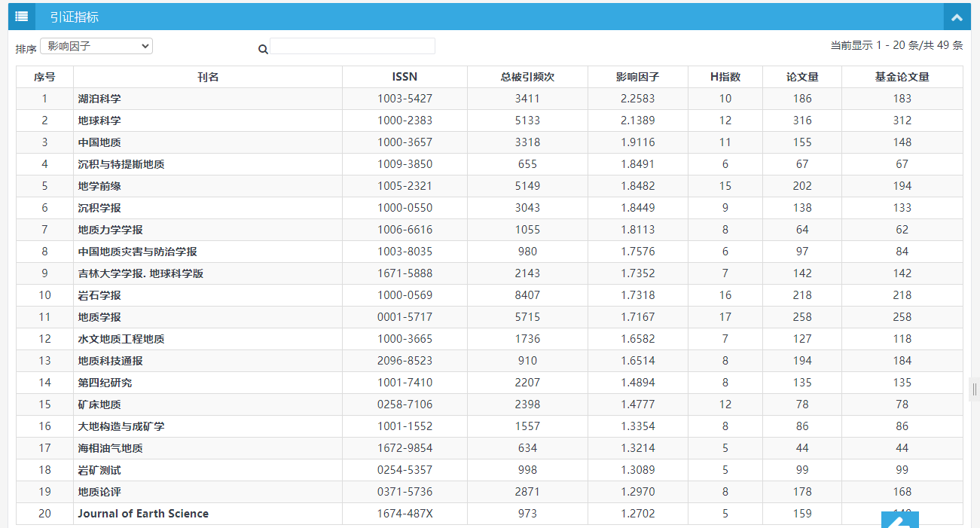Open 中国地质灾害与防治学报 journal entry
980x528 pixels.
(x=137, y=252)
